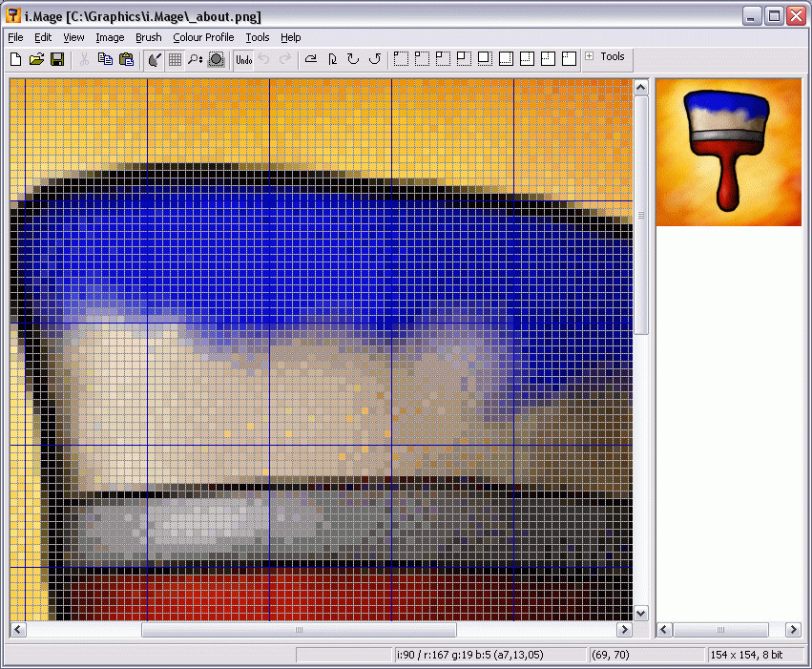
Task: Select third canvas crop icon
Action: [x=443, y=58]
